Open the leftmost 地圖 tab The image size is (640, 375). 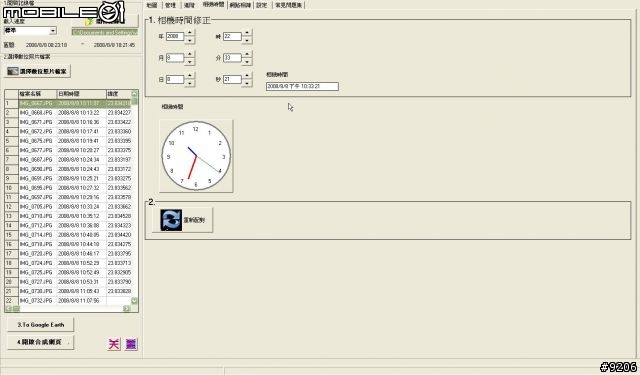(152, 5)
